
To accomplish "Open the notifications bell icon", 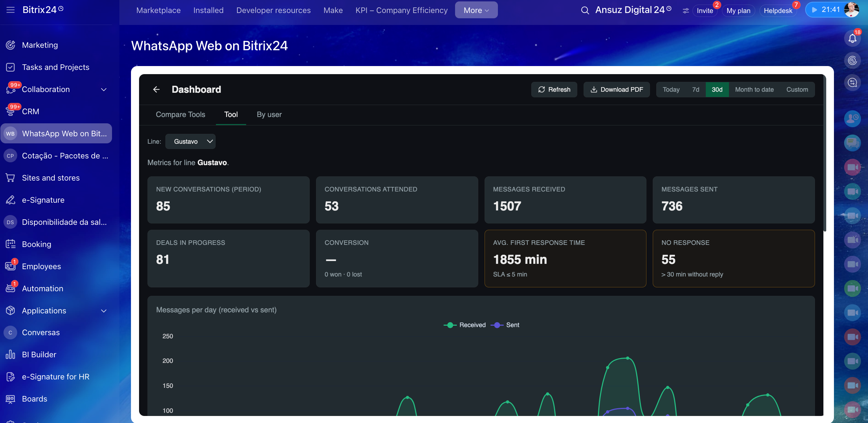I will (853, 38).
